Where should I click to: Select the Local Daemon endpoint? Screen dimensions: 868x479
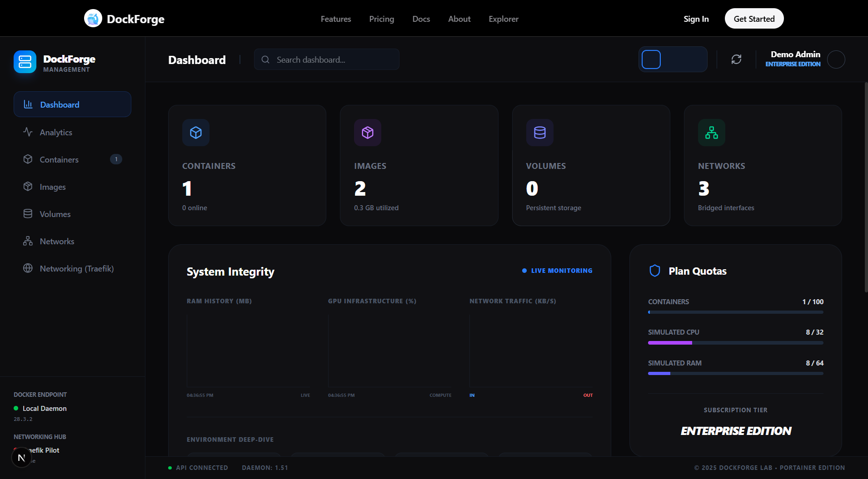(x=44, y=408)
